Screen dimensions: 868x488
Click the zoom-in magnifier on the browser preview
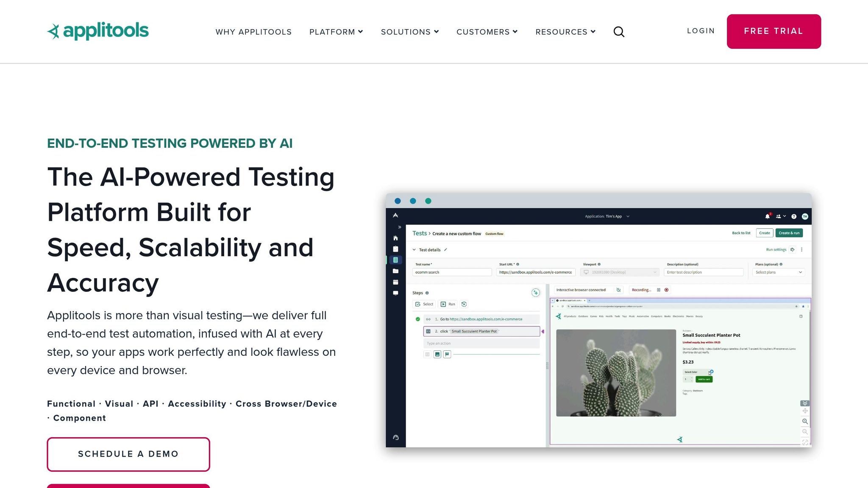pyautogui.click(x=805, y=421)
